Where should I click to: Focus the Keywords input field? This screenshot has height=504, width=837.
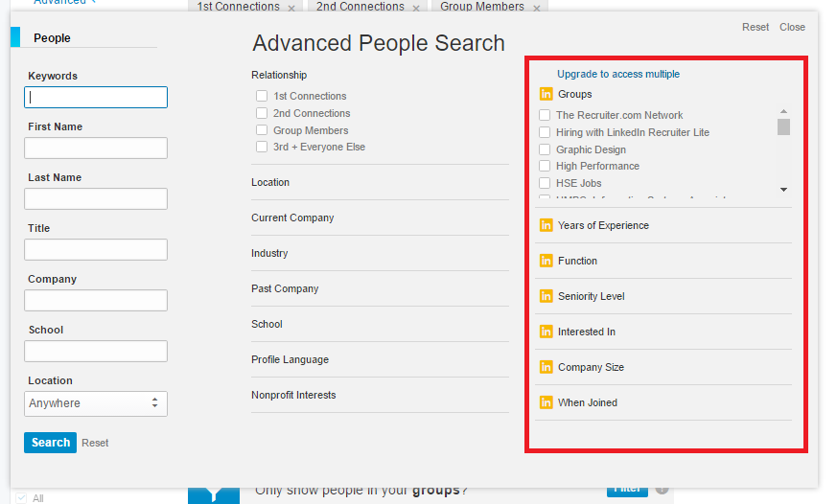pos(96,97)
